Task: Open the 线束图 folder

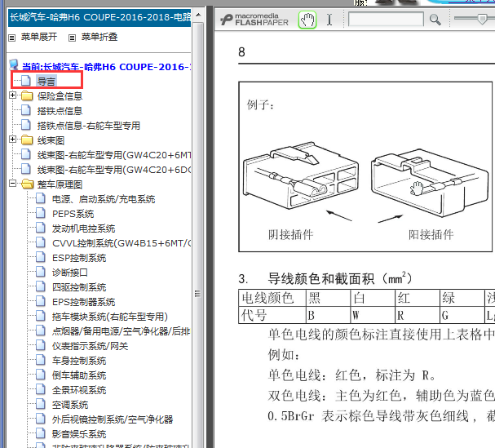Action: tap(51, 140)
